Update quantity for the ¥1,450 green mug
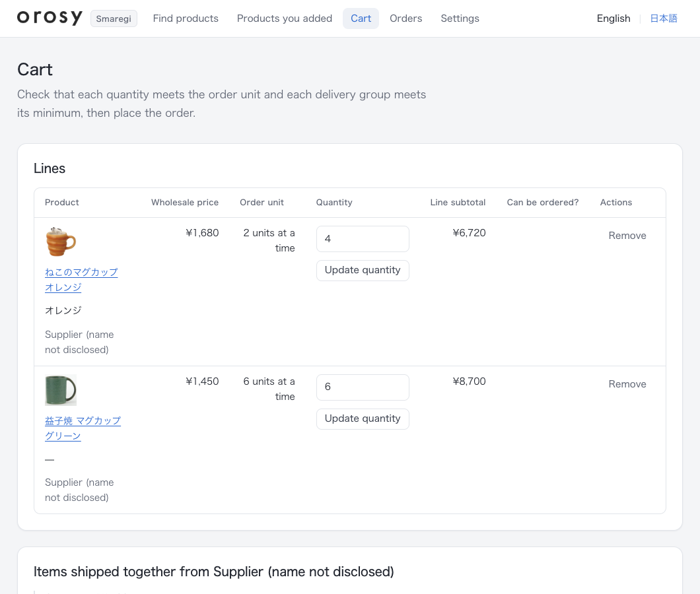The image size is (700, 594). 363,419
